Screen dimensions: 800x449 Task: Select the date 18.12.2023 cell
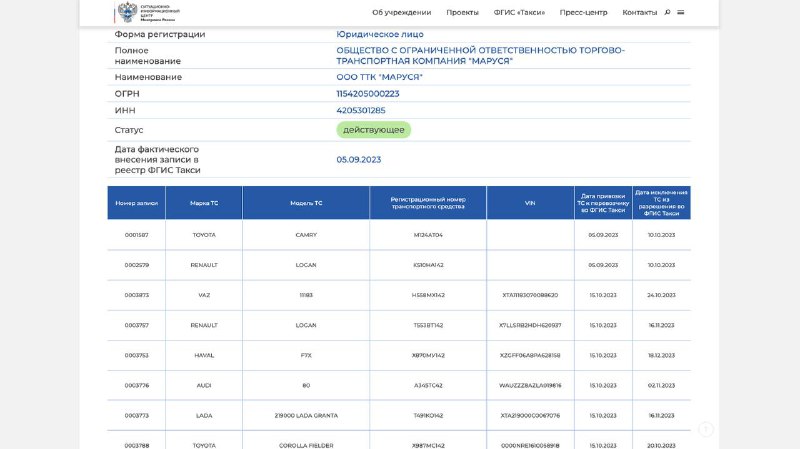pyautogui.click(x=661, y=355)
